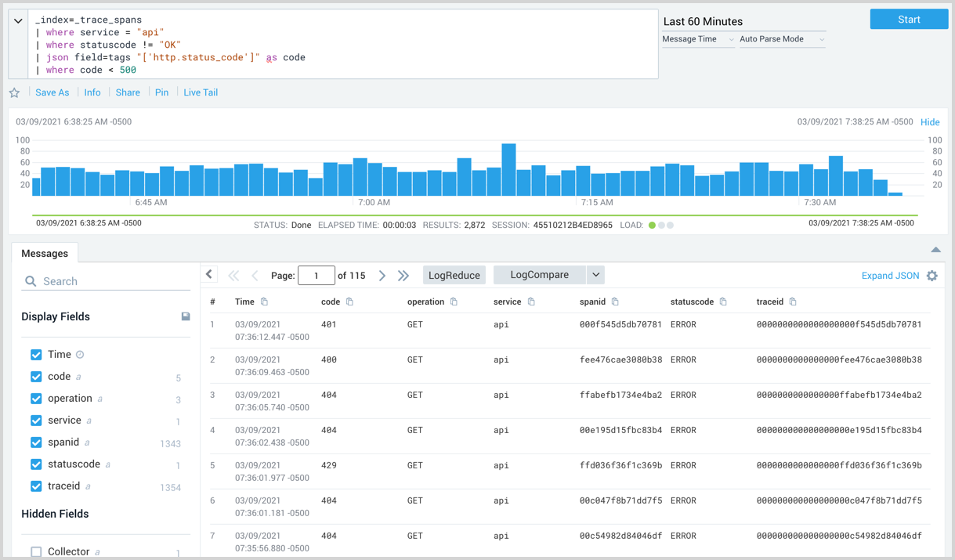Open the settings gear next to Expand JSON

click(931, 276)
